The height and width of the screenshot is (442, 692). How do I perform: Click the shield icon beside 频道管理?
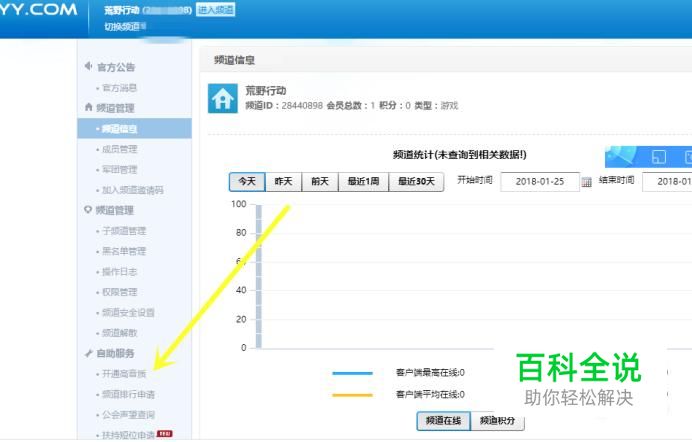[88, 210]
